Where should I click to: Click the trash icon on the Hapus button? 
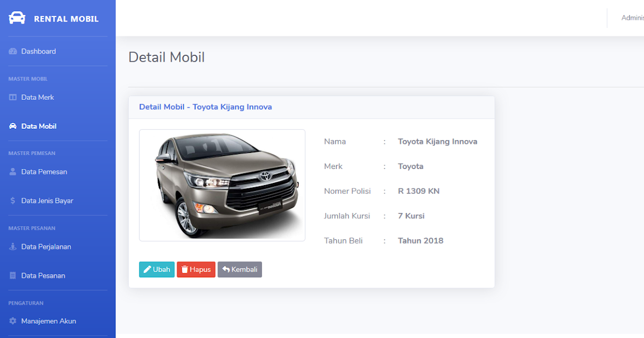tap(185, 269)
